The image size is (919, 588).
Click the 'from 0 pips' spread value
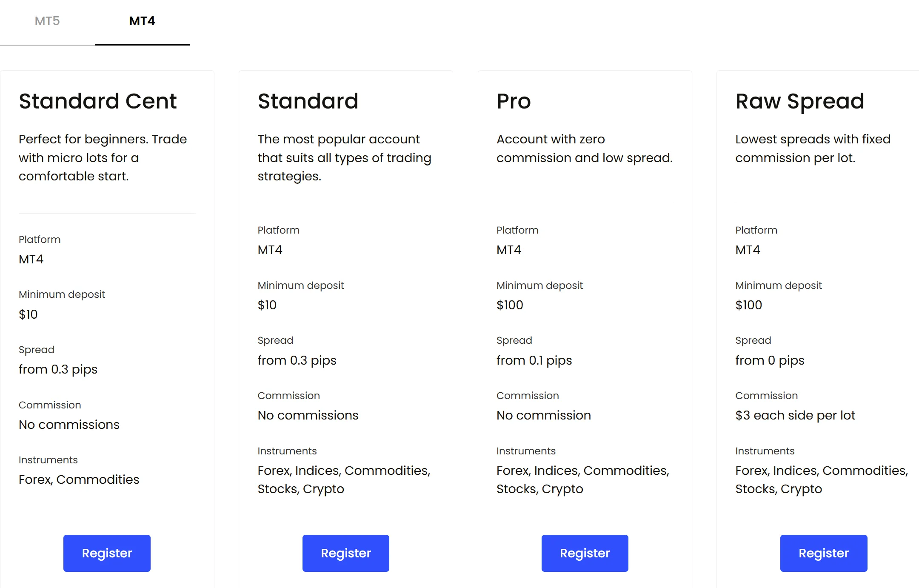coord(770,360)
